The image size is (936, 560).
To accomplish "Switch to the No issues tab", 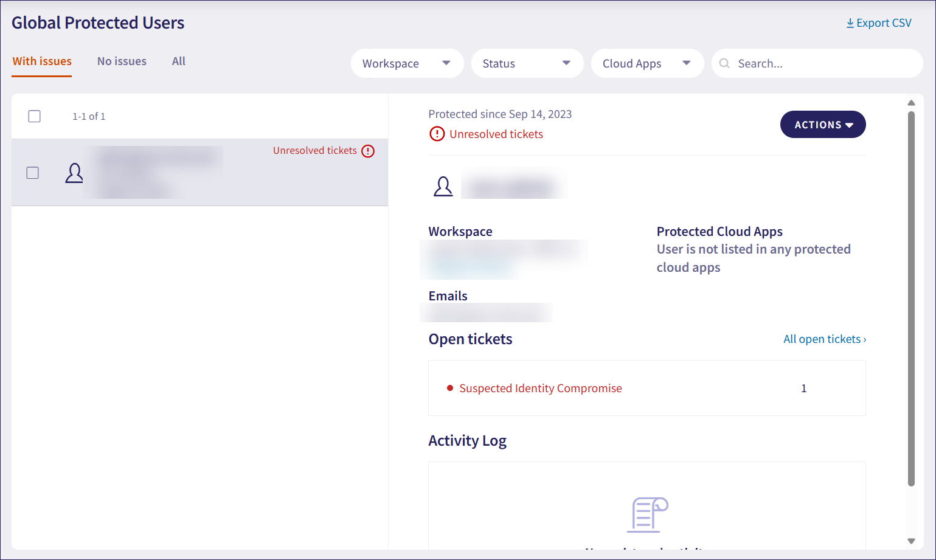I will point(122,61).
